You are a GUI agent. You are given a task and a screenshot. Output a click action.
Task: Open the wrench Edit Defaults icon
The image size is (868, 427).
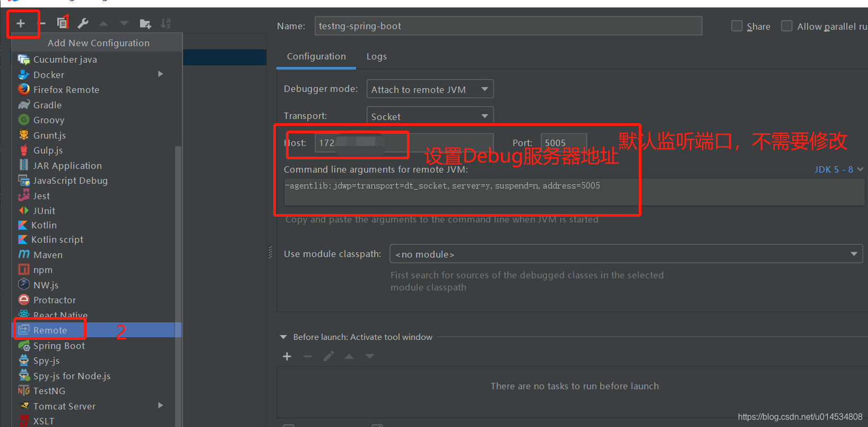[83, 23]
